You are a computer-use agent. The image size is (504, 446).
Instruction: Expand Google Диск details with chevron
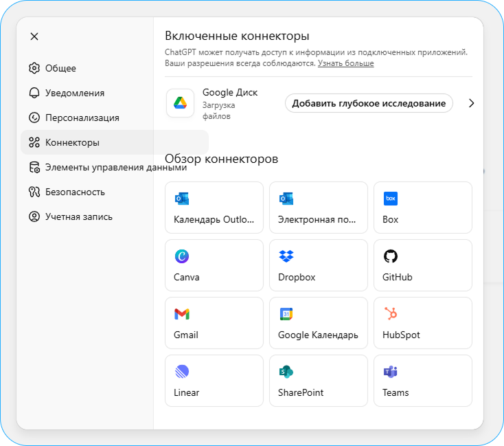pos(471,103)
